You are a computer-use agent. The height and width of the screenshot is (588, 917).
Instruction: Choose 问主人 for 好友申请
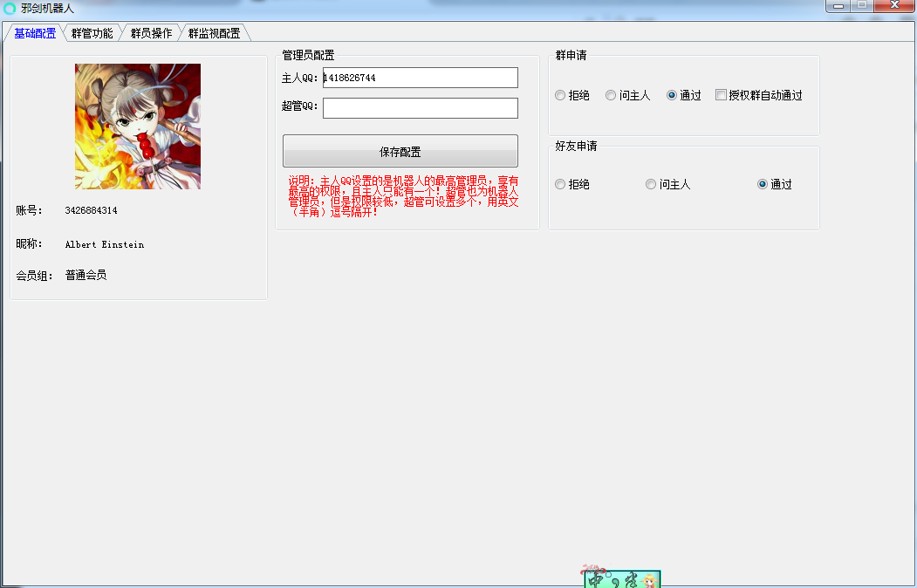651,184
